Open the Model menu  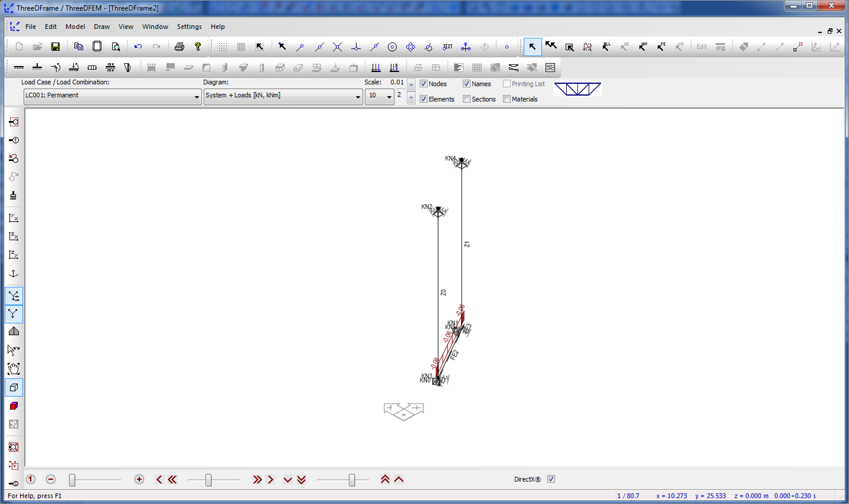point(75,27)
